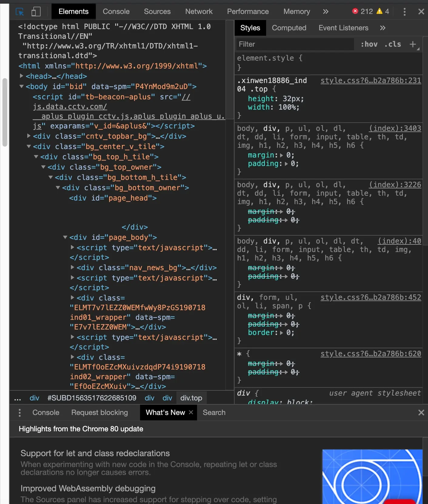This screenshot has height=504, width=428.
Task: Collapse the bg_top_owner div node
Action: (x=43, y=167)
